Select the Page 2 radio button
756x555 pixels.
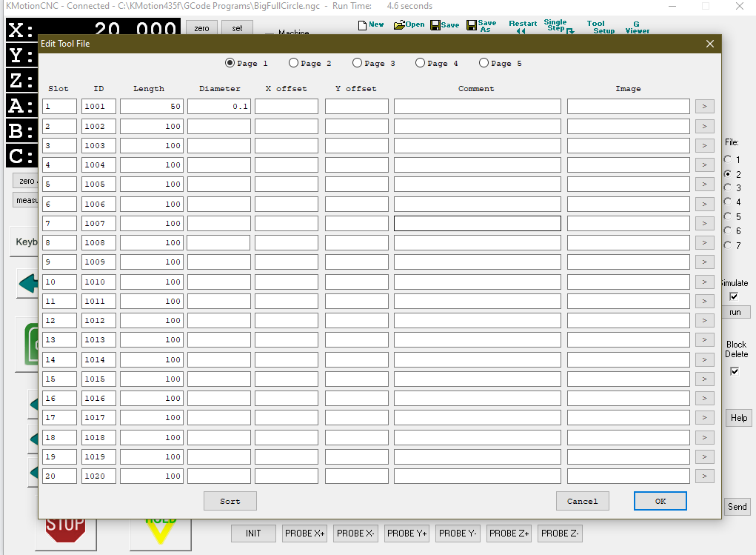(x=294, y=63)
